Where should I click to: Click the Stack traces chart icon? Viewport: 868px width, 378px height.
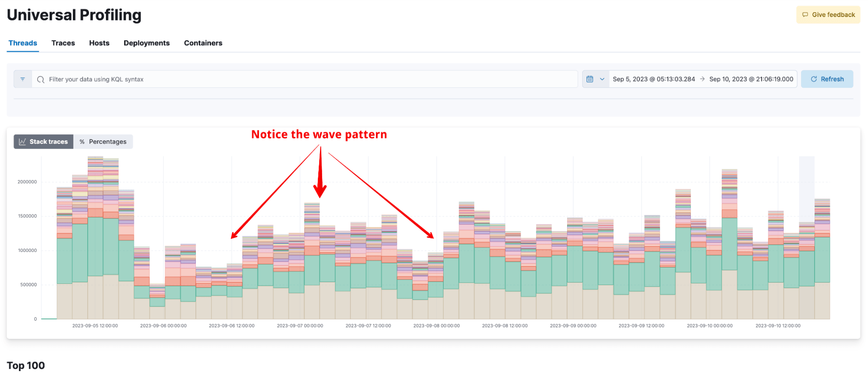point(23,142)
